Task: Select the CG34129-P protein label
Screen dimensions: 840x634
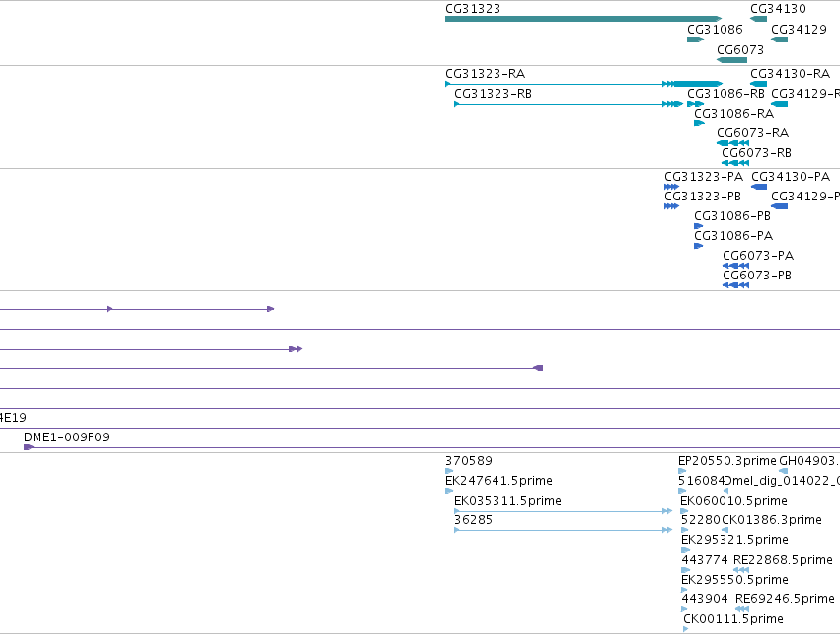Action: (x=805, y=197)
